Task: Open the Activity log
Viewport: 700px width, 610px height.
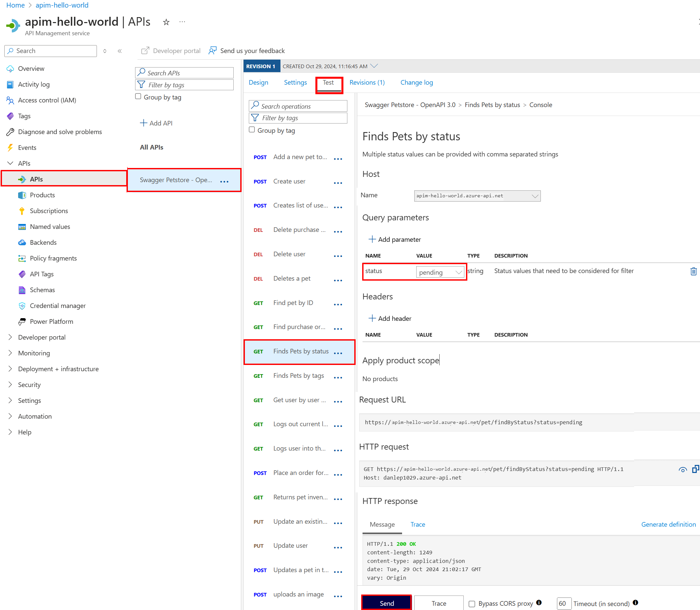Action: (x=34, y=84)
